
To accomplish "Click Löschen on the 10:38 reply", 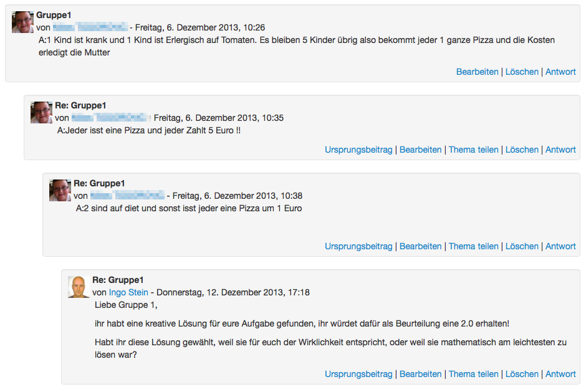I will tap(522, 247).
